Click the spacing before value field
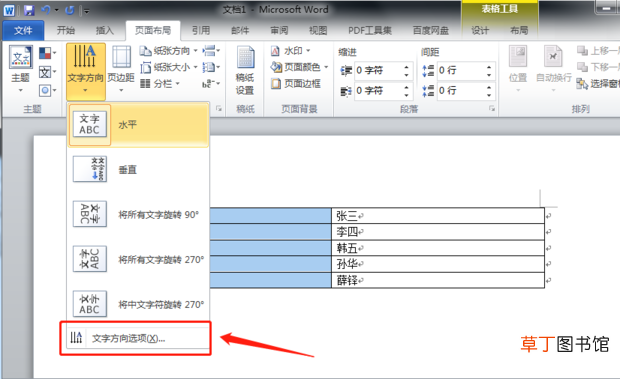This screenshot has height=379, width=620. (x=461, y=71)
